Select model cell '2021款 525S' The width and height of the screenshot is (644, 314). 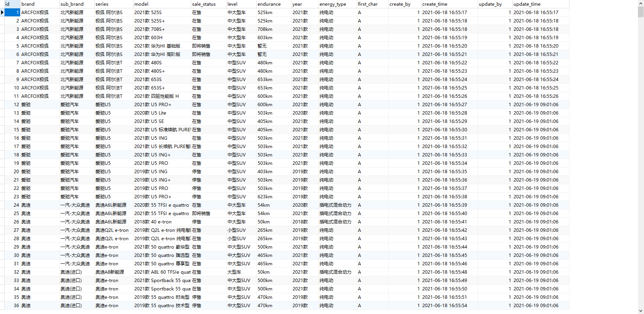(x=162, y=13)
